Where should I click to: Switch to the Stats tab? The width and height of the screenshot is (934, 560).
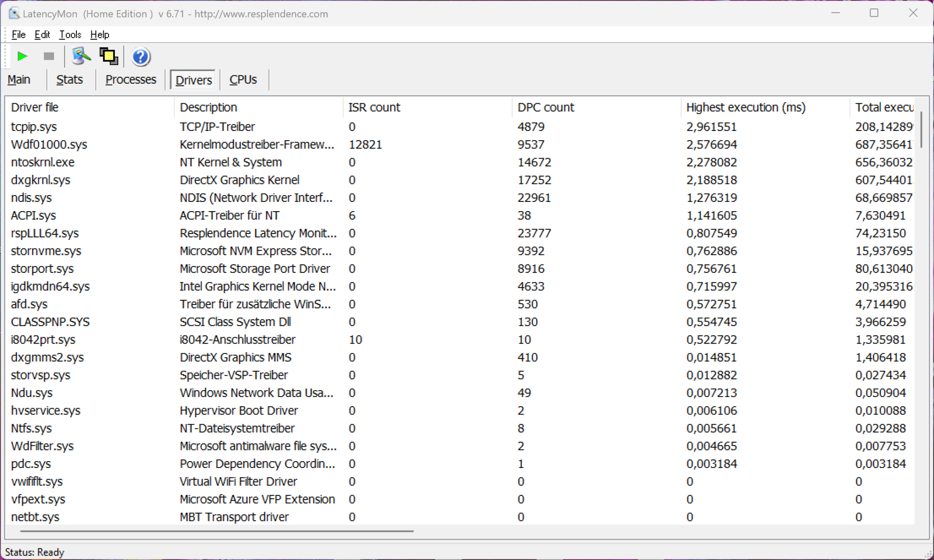(70, 79)
